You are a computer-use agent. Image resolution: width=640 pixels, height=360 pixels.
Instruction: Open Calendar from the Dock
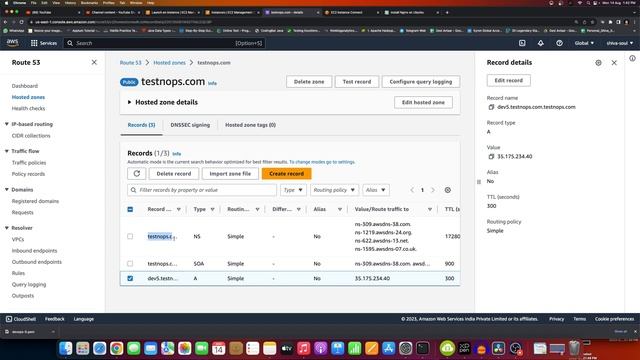coord(218,348)
